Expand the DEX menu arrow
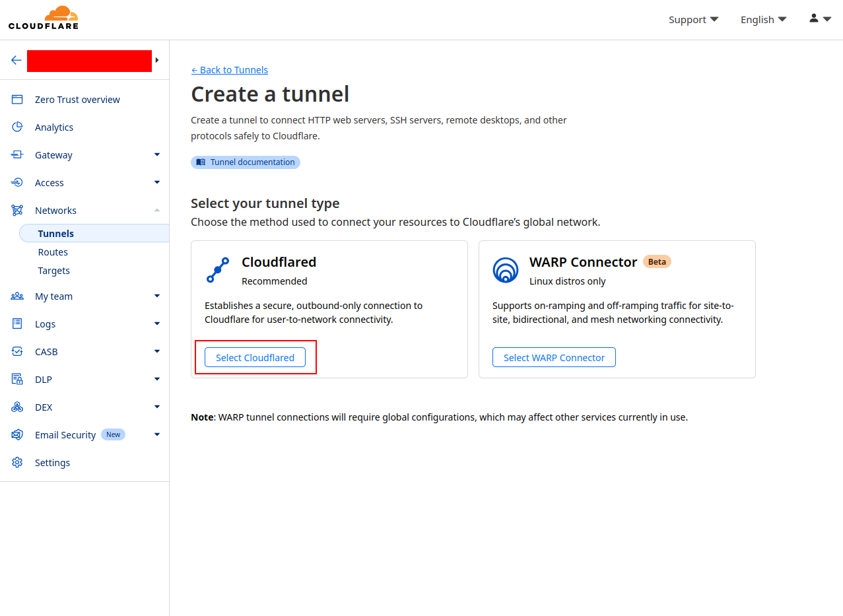This screenshot has width=843, height=616. click(x=157, y=407)
